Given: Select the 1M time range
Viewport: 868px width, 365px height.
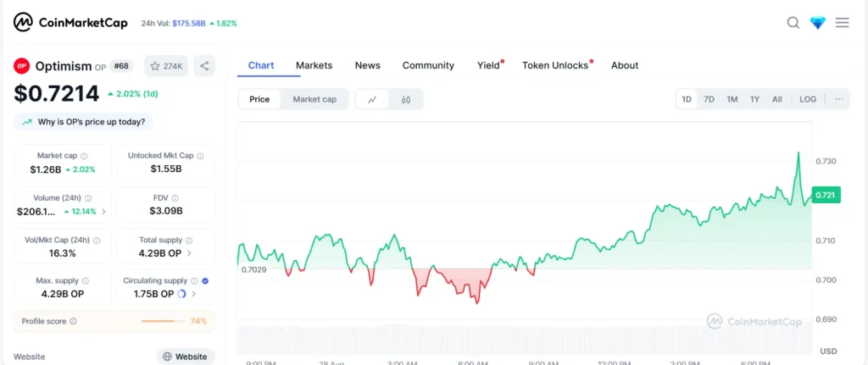Looking at the screenshot, I should coord(732,100).
